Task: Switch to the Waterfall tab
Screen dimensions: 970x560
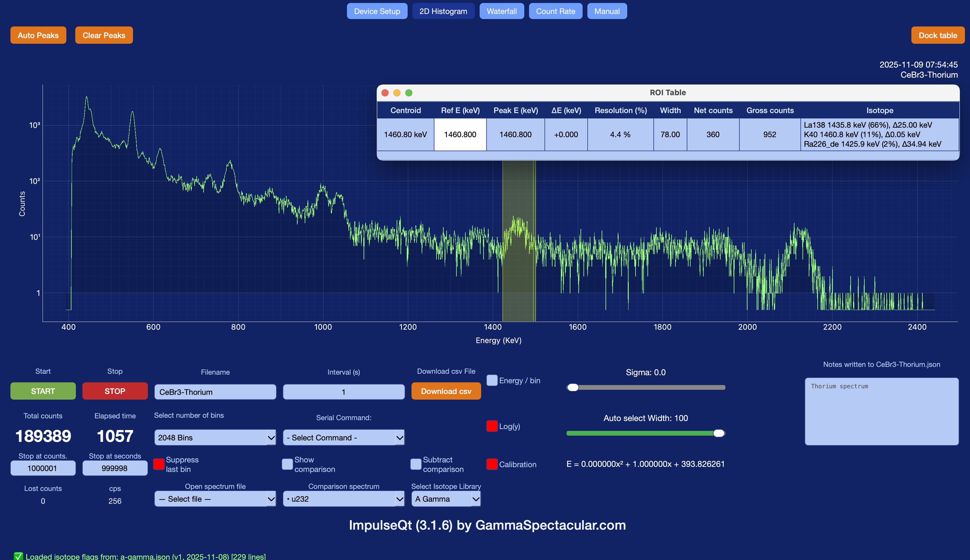Action: click(501, 11)
